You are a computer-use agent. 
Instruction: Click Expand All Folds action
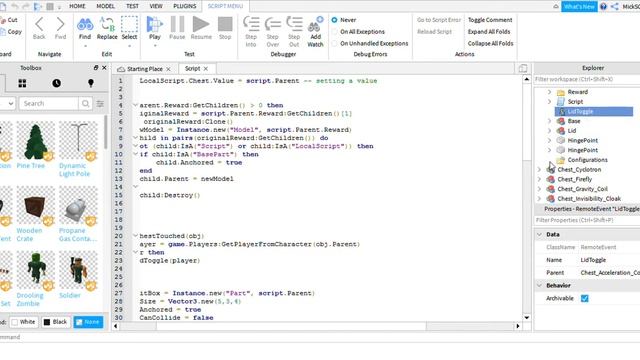489,31
